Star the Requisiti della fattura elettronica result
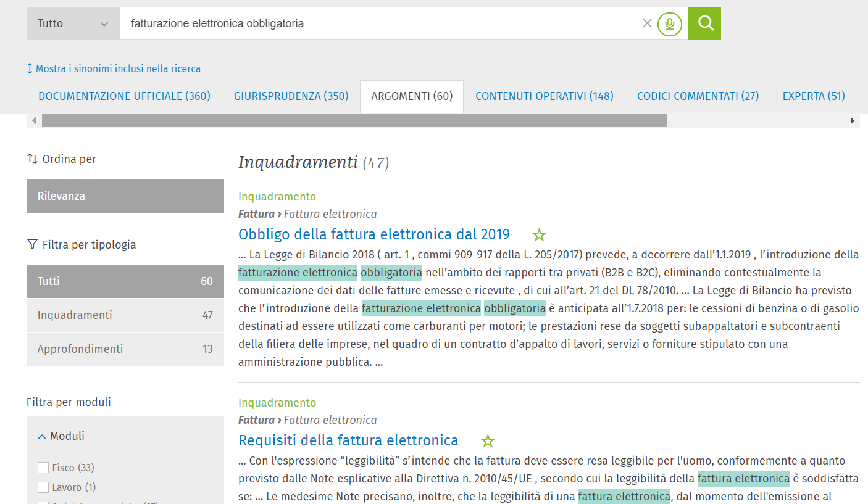 (488, 441)
